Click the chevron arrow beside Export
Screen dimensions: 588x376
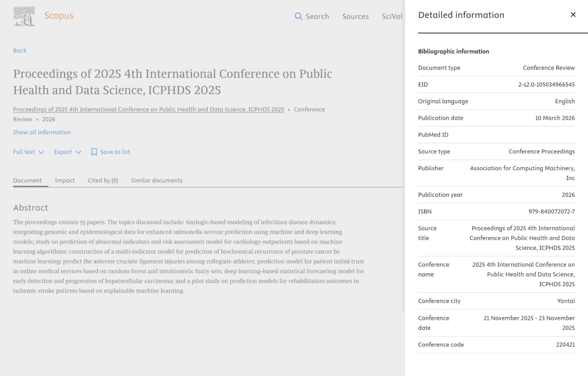pos(78,152)
